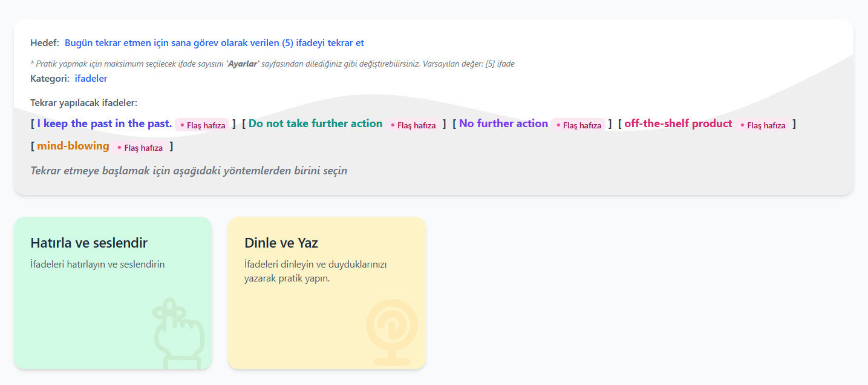Viewport: 868px width, 385px height.
Task: Click 'Flaş hafıza' badge after 'No further action'
Action: 578,125
